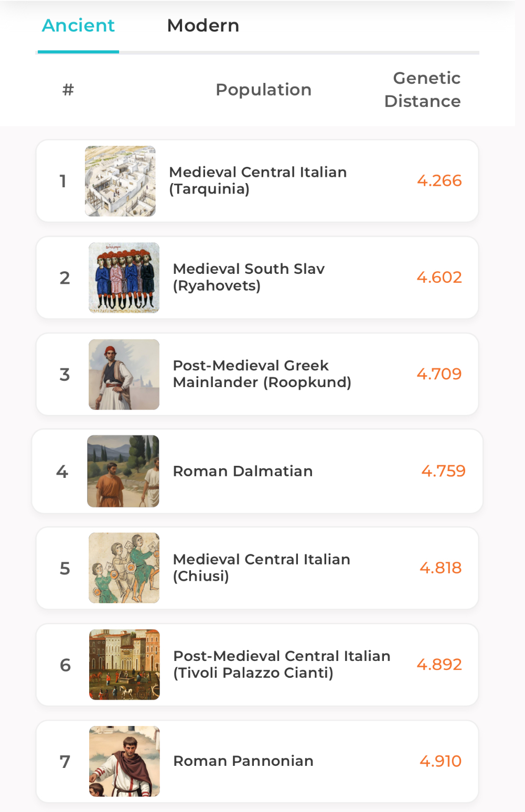Tap the Roman Pannonian soldier thumbnail
525x812 pixels.
click(x=124, y=761)
